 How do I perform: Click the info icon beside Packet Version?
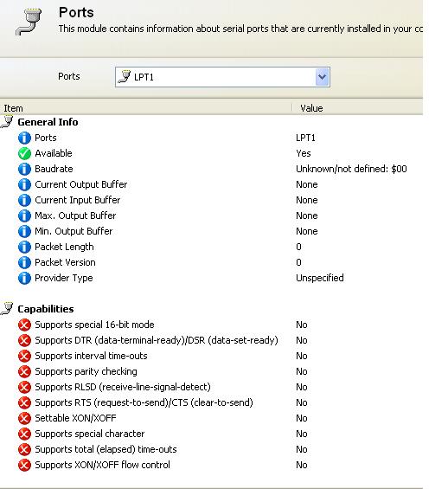(x=24, y=262)
